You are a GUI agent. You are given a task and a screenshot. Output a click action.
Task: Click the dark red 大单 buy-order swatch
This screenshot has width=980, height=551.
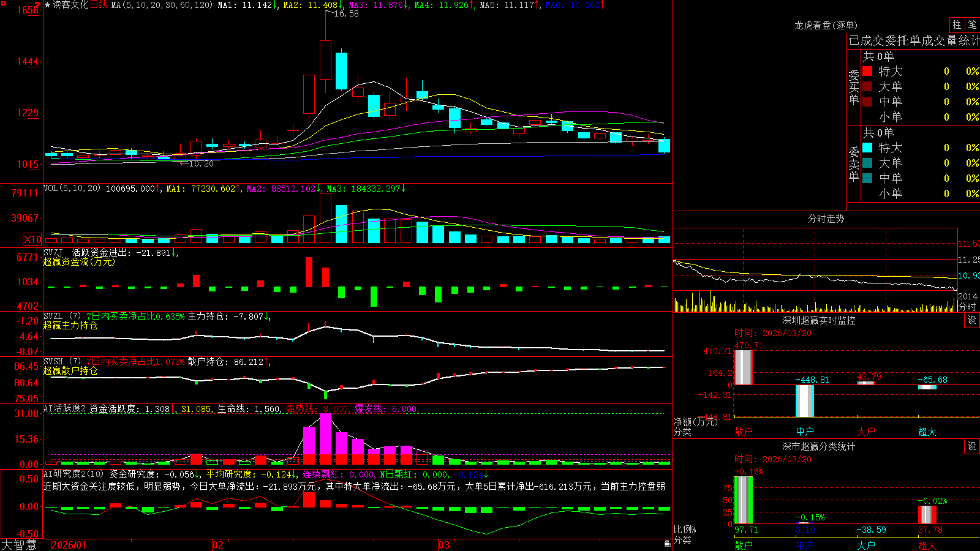(867, 86)
